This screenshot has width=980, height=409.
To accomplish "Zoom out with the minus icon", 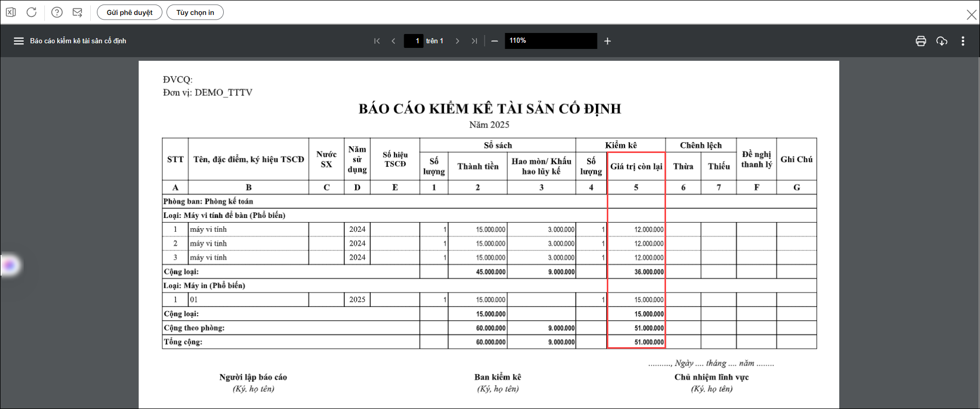I will 494,41.
